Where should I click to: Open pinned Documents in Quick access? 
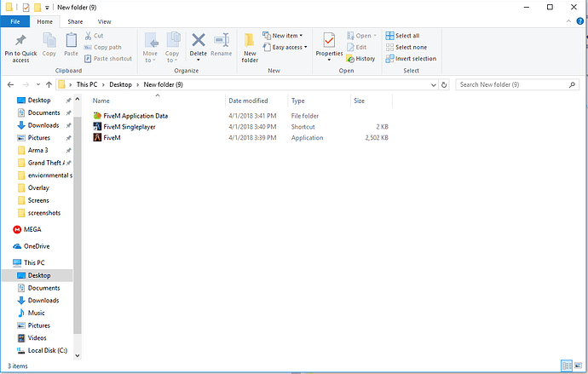[x=43, y=112]
